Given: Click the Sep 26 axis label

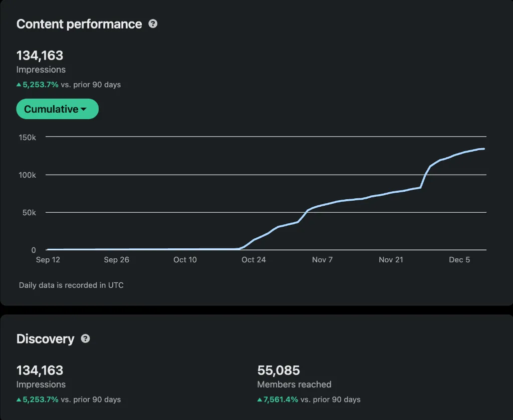Looking at the screenshot, I should pos(116,260).
